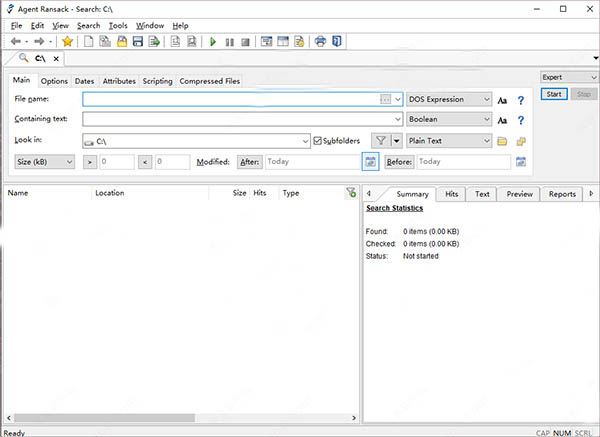Click the print icon in the toolbar
Image resolution: width=600 pixels, height=437 pixels.
[x=320, y=42]
